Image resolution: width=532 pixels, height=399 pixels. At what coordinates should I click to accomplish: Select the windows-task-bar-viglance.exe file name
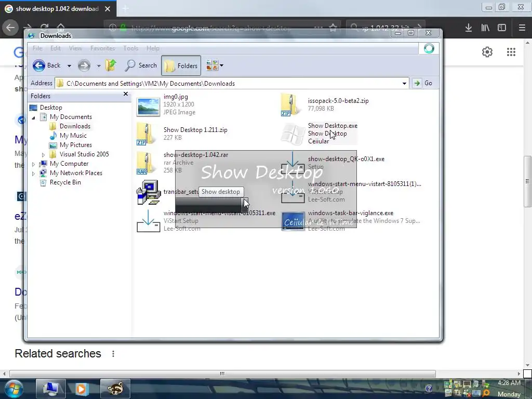351,213
